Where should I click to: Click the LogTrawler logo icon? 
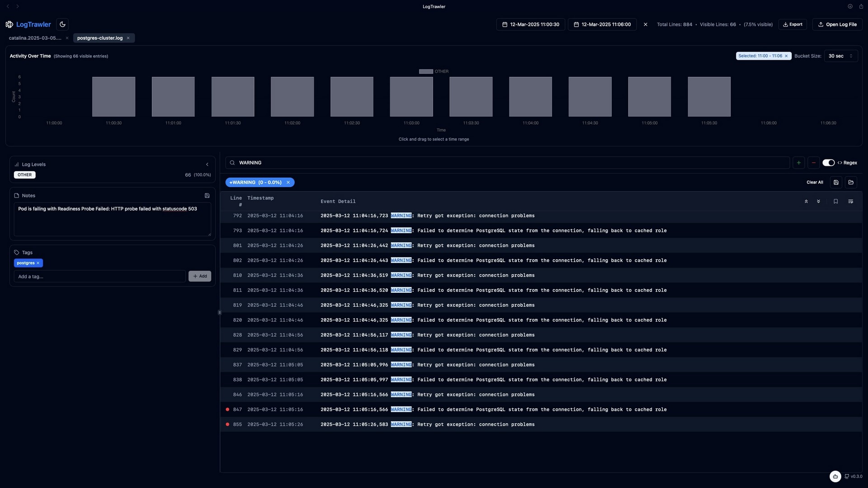coord(9,24)
